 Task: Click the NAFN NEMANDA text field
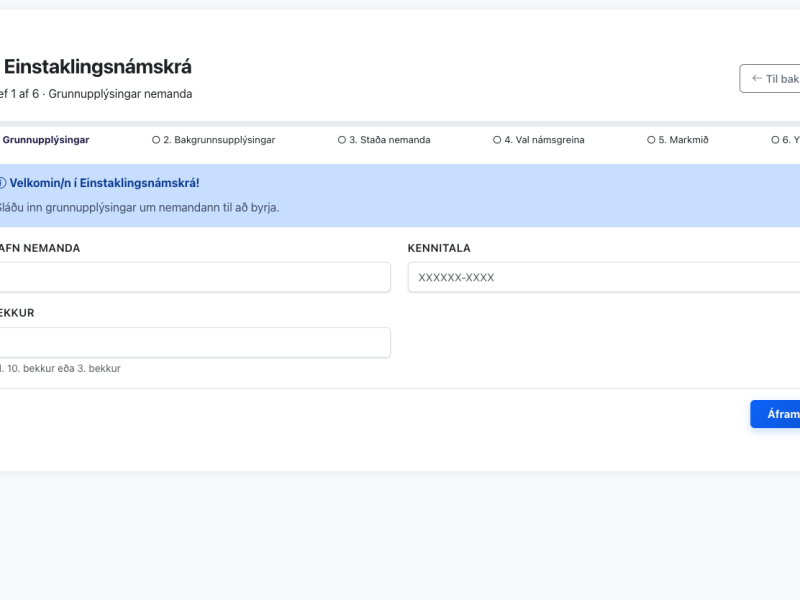[195, 277]
